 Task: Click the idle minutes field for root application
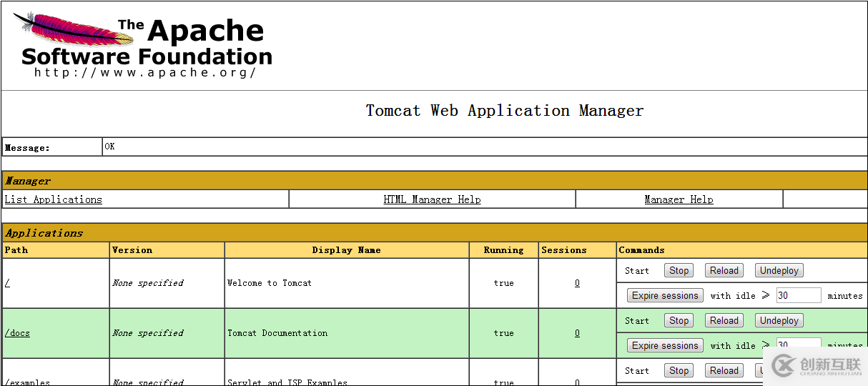tap(799, 295)
